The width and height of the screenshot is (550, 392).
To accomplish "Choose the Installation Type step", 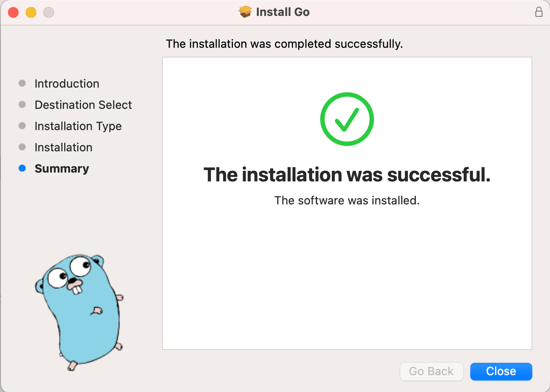I will point(78,126).
